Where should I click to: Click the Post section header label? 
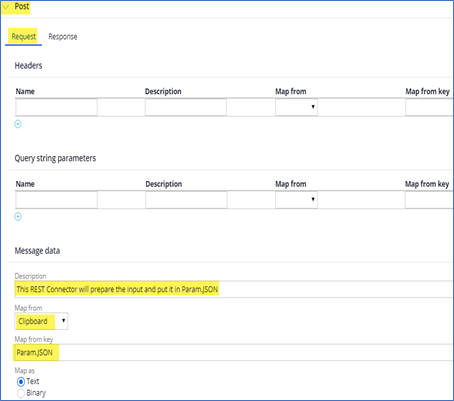[22, 6]
